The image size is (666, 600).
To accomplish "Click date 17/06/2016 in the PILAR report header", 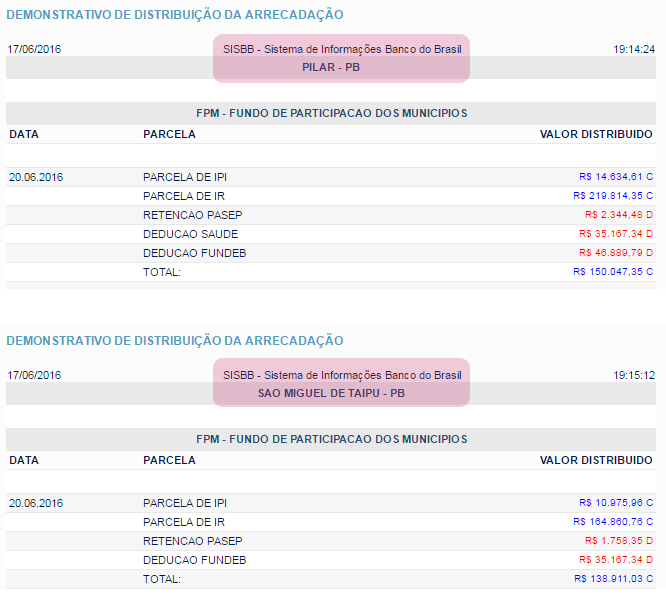I will click(34, 49).
